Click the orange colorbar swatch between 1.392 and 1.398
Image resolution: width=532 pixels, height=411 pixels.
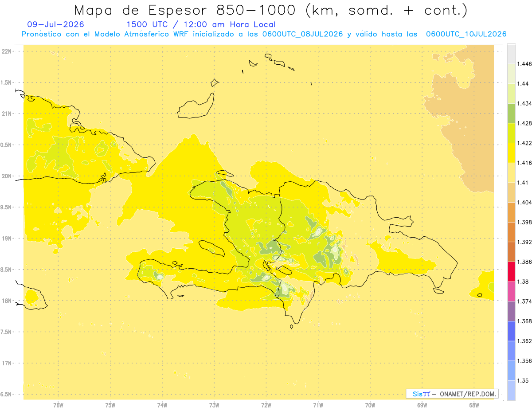pyautogui.click(x=511, y=232)
